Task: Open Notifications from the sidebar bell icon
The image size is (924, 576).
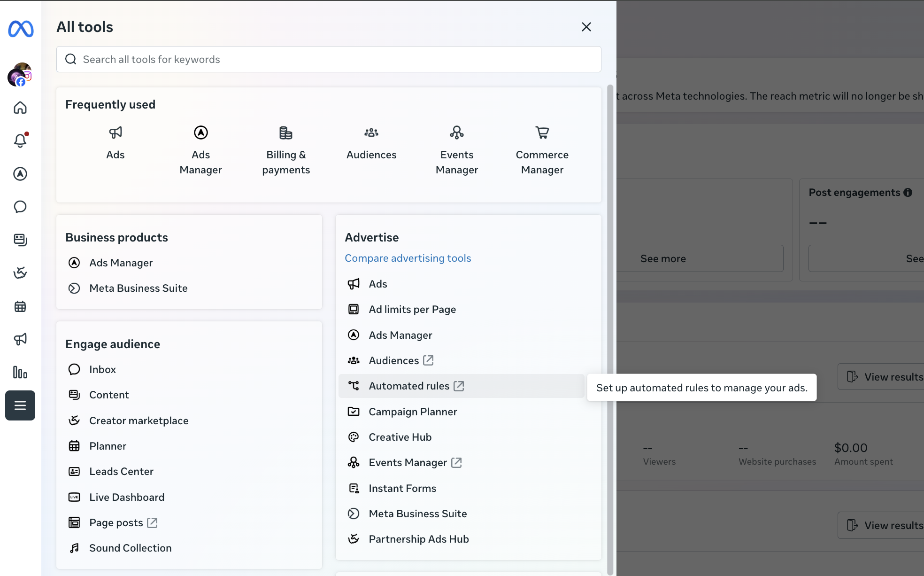Action: [x=20, y=140]
